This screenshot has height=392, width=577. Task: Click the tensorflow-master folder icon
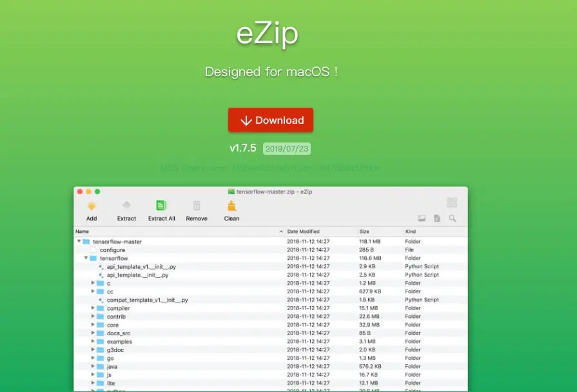86,242
